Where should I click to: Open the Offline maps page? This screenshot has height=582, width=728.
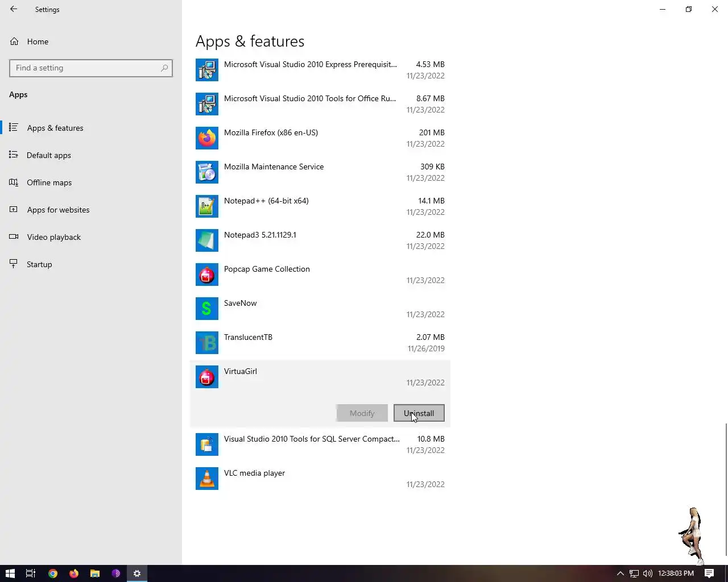(x=91, y=182)
